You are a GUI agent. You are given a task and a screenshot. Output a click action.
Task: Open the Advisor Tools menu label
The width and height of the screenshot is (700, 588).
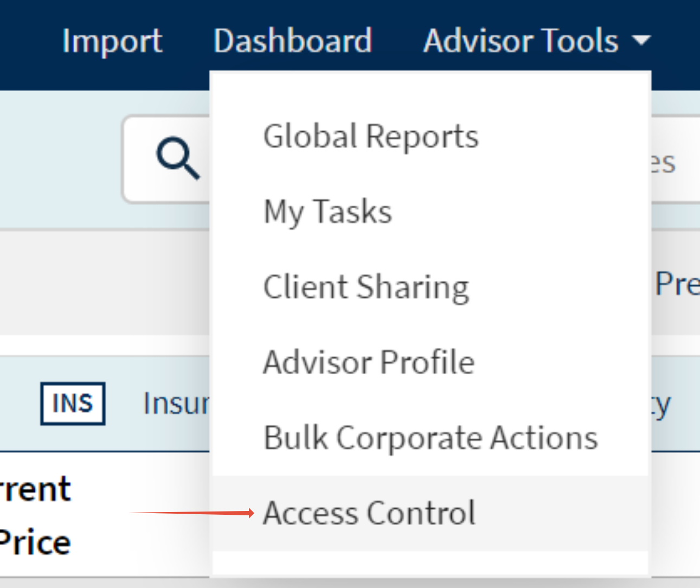(521, 41)
